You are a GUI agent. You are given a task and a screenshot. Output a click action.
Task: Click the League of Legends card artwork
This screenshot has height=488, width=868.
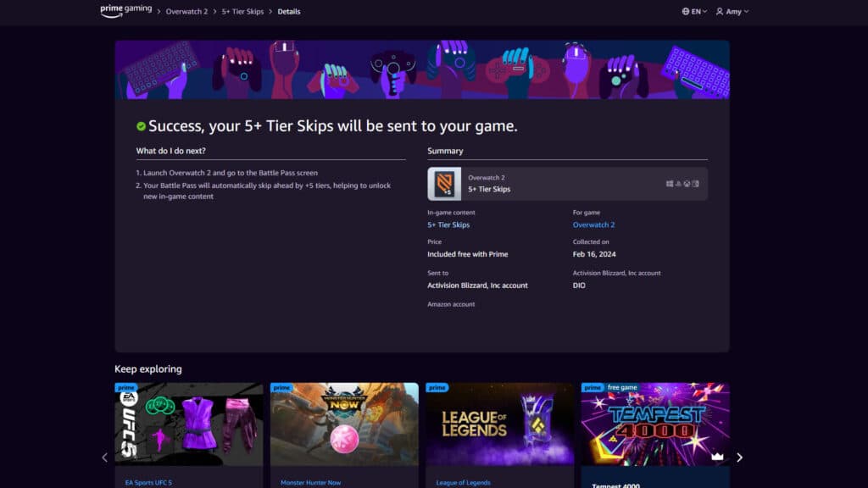(x=499, y=424)
